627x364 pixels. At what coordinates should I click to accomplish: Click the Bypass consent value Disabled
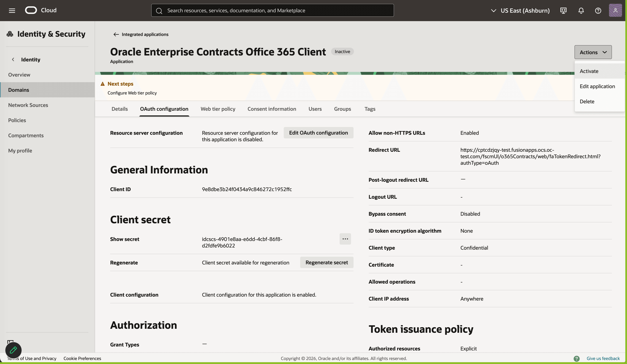(470, 214)
